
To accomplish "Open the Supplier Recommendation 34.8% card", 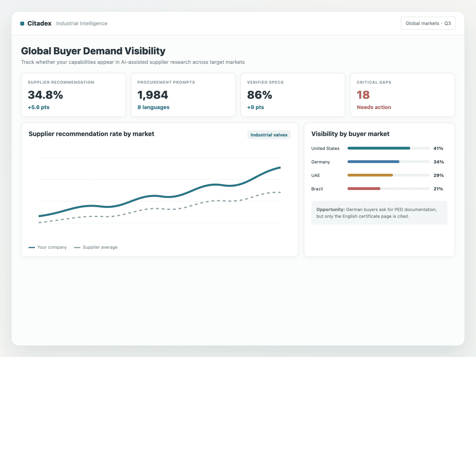I will point(73,95).
